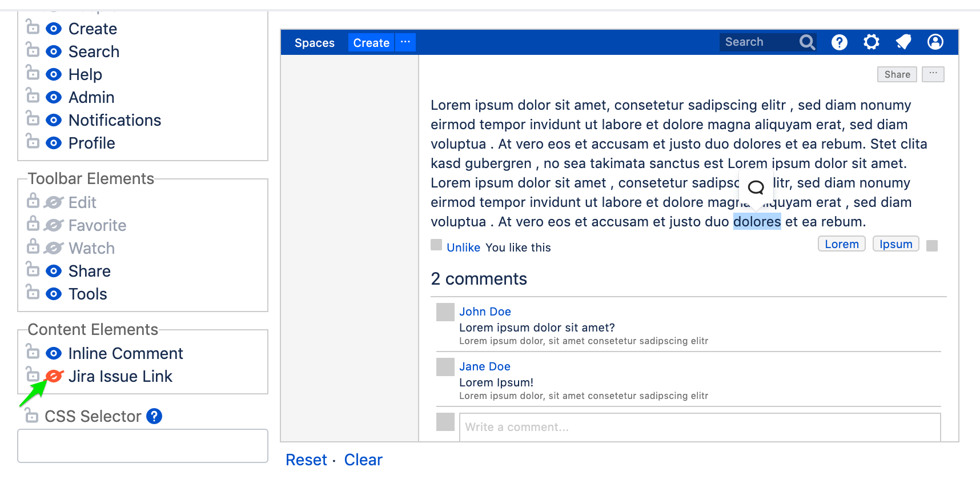Open John Doe's profile link
This screenshot has width=980, height=487.
pos(485,312)
